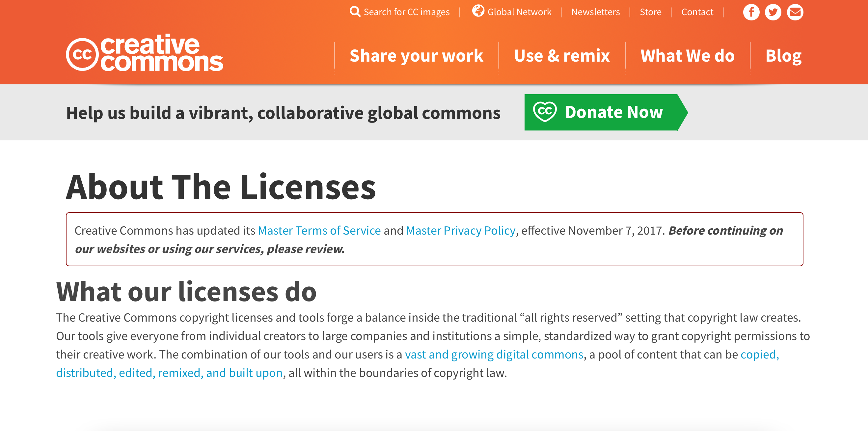The image size is (868, 431).
Task: Open the Use & remix menu
Action: click(x=562, y=56)
